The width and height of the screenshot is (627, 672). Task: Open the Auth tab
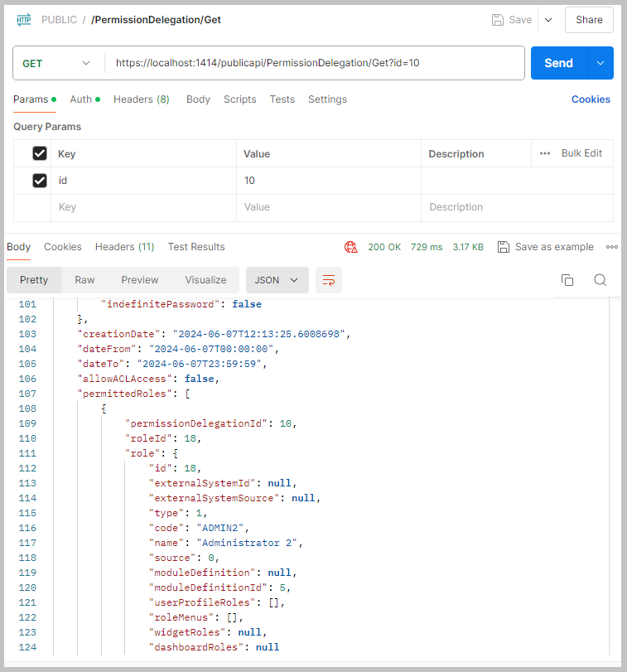tap(84, 99)
